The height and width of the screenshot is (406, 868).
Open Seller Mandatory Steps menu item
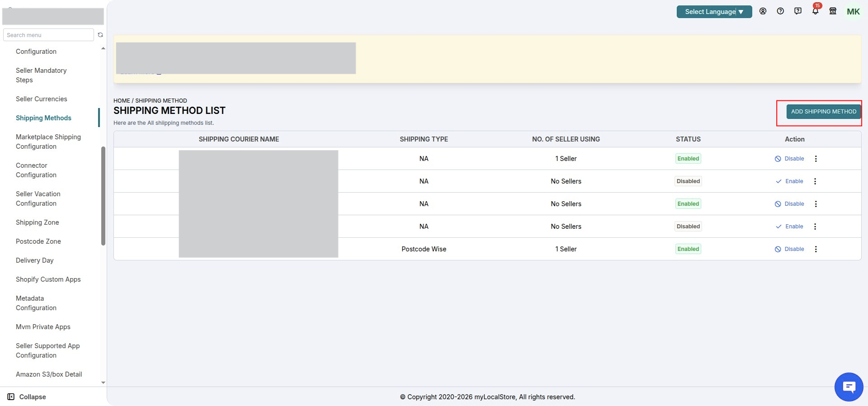coord(41,75)
